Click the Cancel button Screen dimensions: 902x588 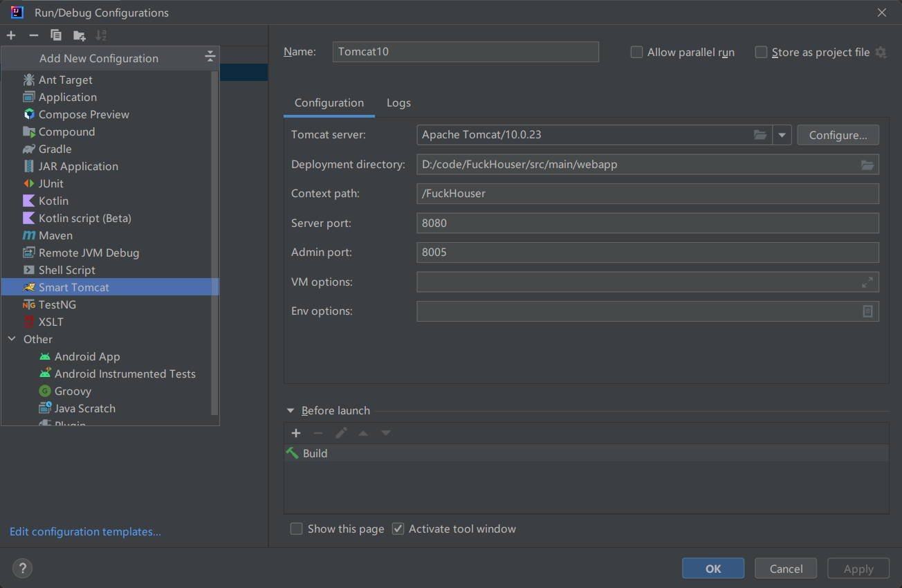tap(786, 569)
